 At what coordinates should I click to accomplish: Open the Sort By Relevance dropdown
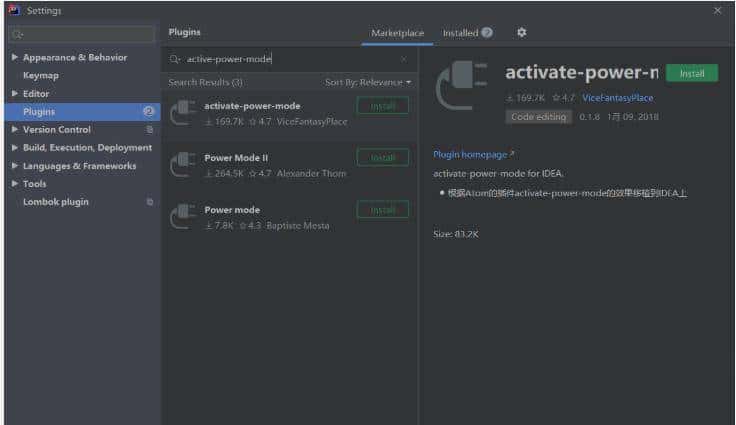[368, 82]
